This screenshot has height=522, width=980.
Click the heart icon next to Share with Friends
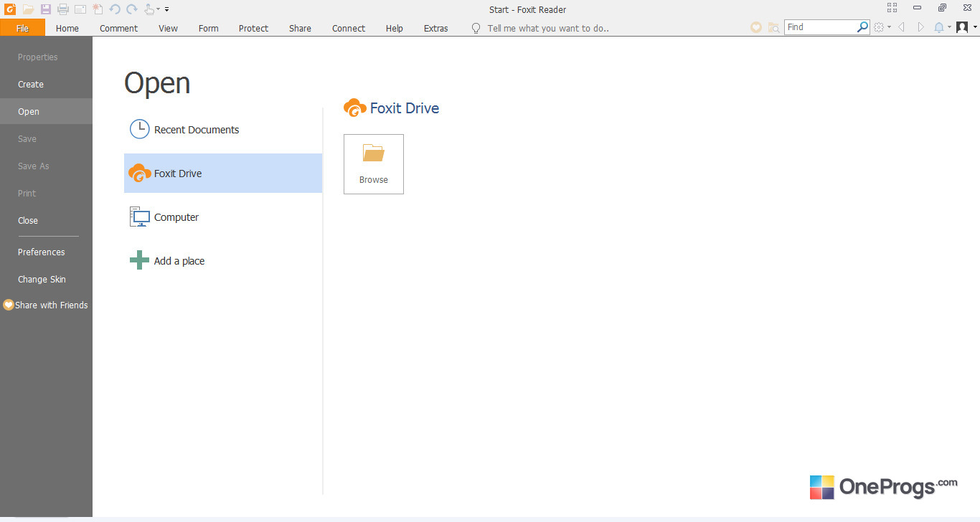(9, 305)
